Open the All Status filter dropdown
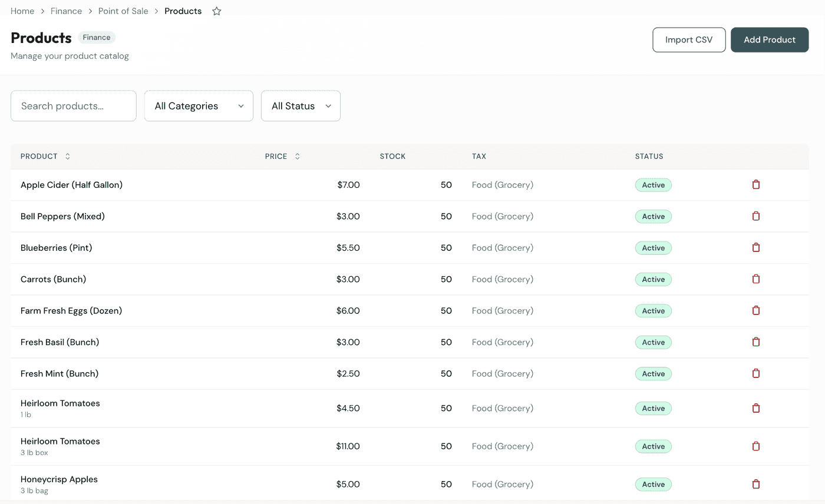Image resolution: width=825 pixels, height=504 pixels. [301, 106]
